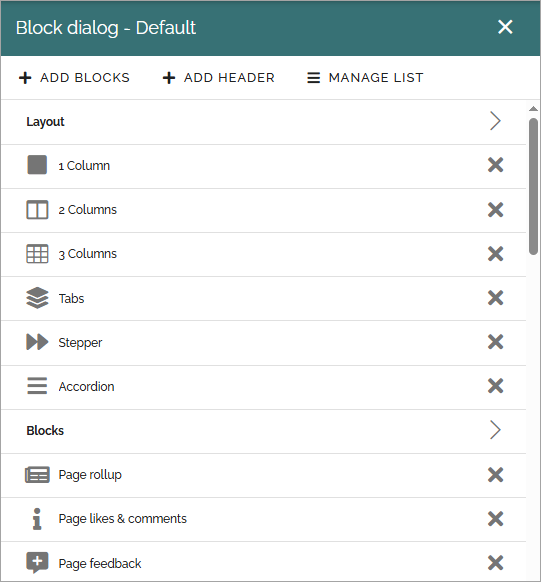Select the '1 Column' label
The image size is (541, 582).
[x=84, y=166]
